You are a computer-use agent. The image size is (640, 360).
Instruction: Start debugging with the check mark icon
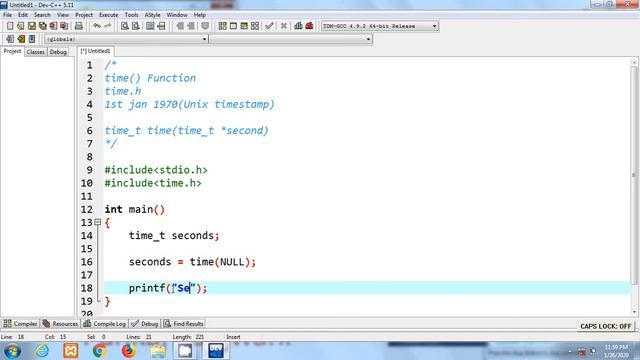tap(269, 26)
